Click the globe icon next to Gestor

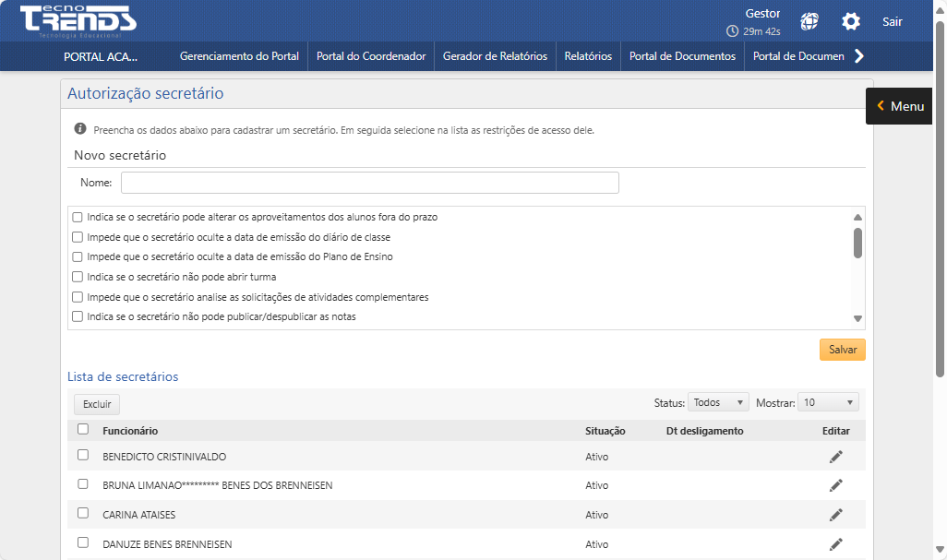coord(809,21)
